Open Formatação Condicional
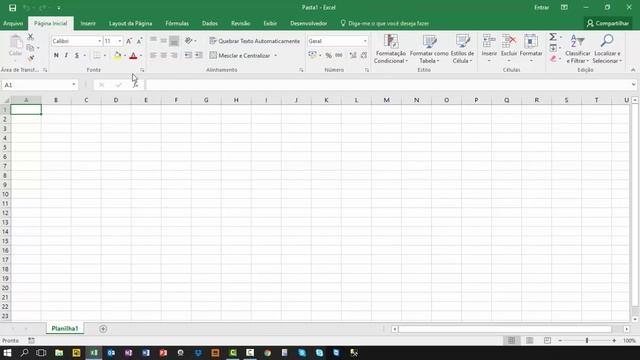Viewport: 640px width, 360px height. [x=391, y=49]
